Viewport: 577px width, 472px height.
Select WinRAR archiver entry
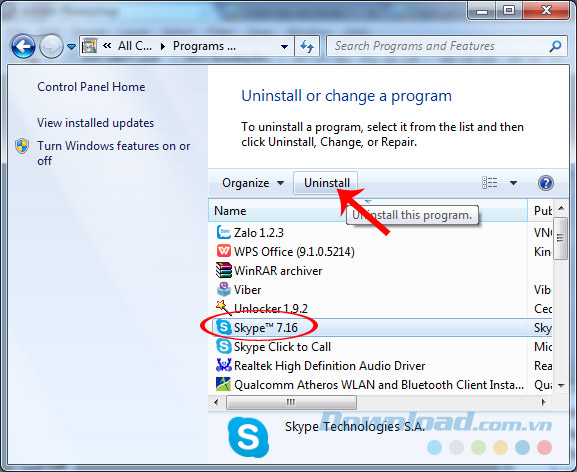pyautogui.click(x=278, y=271)
